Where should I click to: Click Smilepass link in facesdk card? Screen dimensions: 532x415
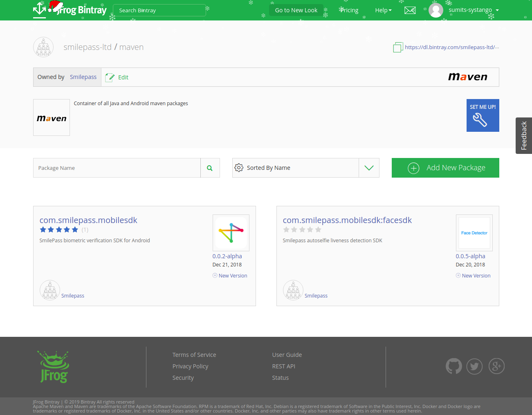click(316, 296)
